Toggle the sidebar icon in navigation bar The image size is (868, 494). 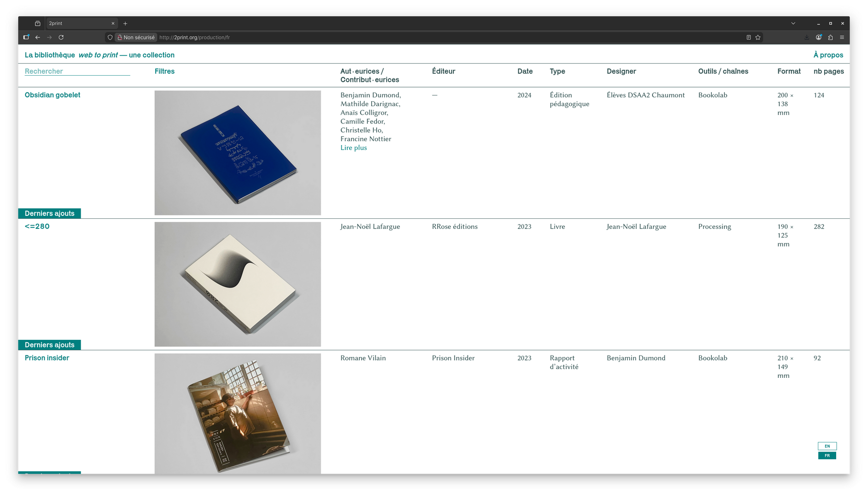26,37
